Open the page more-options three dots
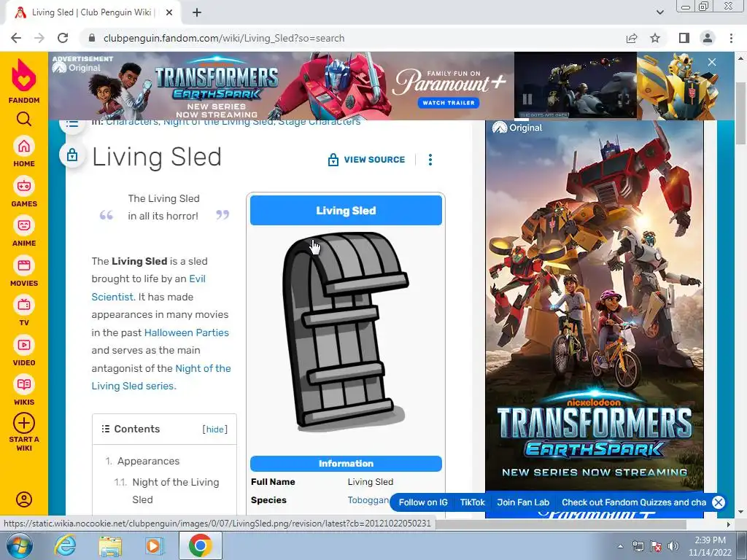747x560 pixels. click(430, 160)
